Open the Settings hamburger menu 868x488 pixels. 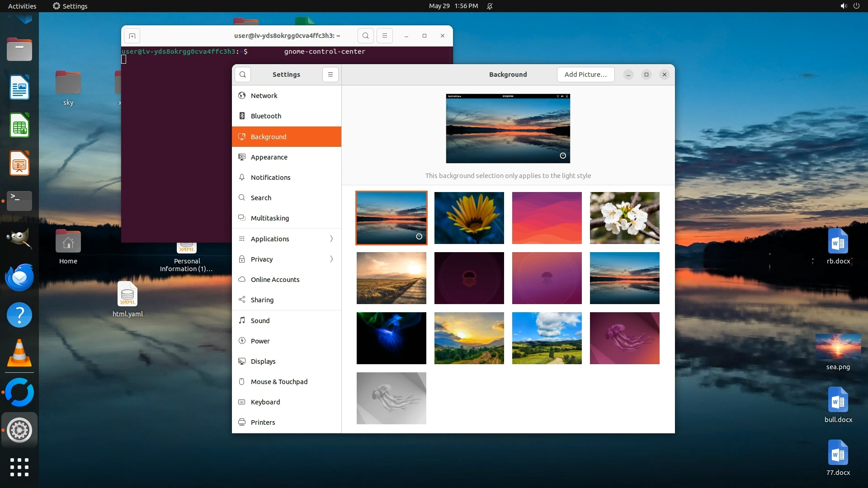click(330, 75)
